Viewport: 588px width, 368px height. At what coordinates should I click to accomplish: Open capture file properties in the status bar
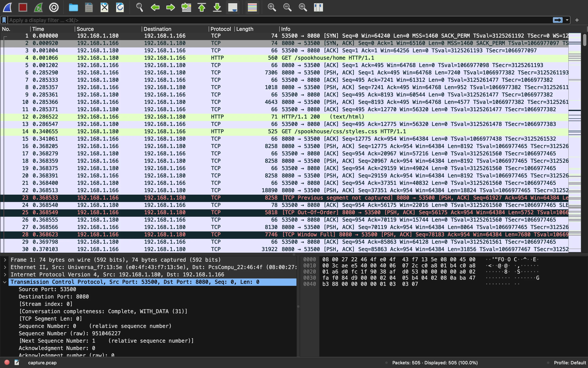[17, 362]
